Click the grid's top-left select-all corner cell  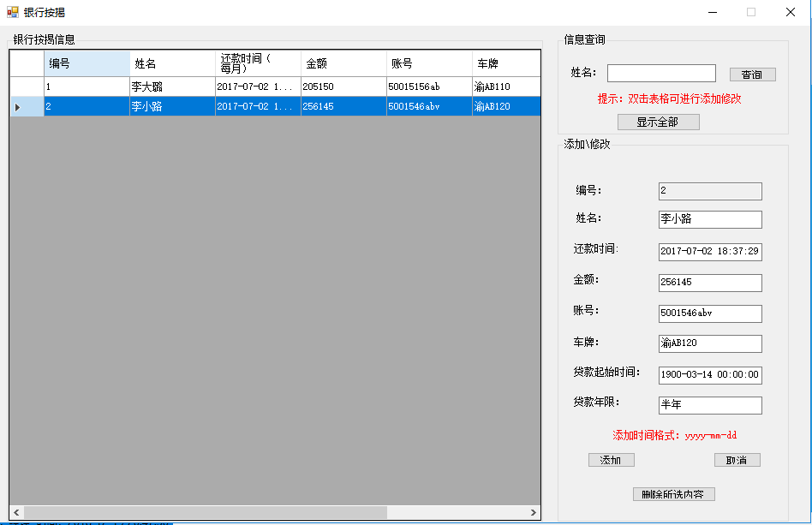27,63
